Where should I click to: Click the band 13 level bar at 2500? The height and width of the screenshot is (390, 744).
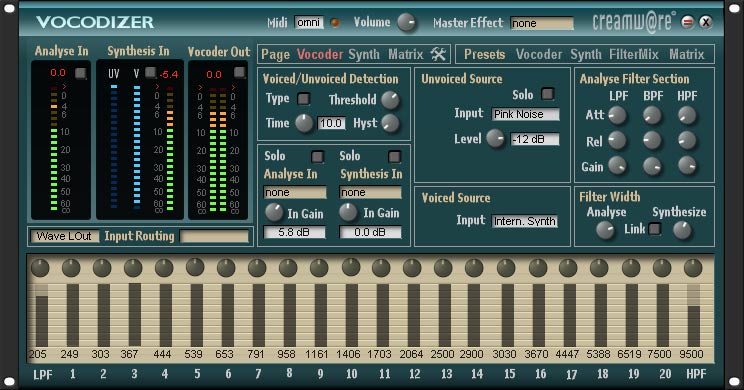(x=445, y=316)
